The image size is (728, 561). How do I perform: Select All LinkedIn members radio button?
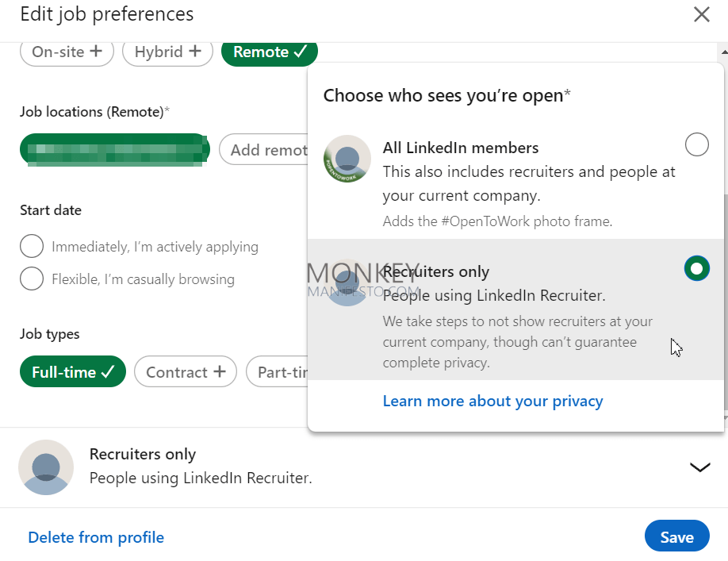click(696, 144)
